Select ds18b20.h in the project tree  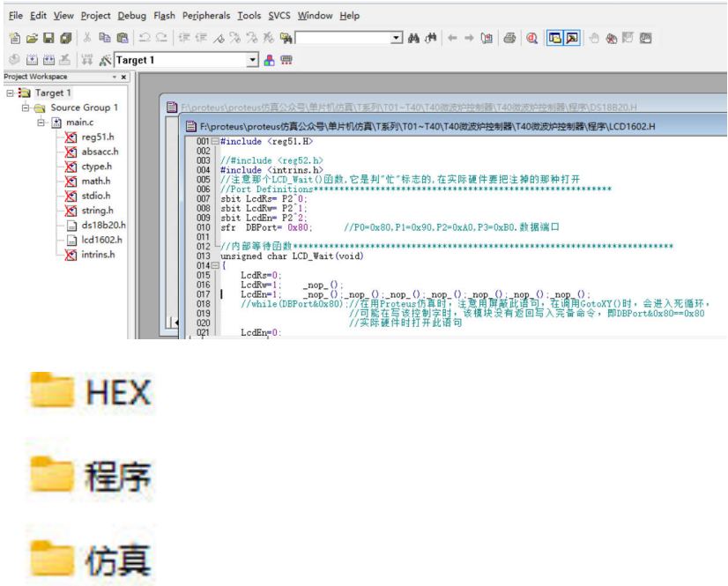pos(103,225)
